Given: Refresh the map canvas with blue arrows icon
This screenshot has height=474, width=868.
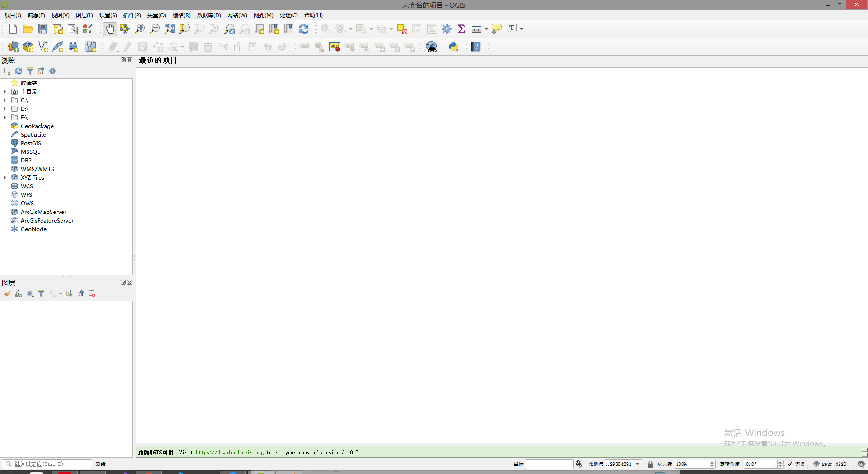Looking at the screenshot, I should 304,29.
